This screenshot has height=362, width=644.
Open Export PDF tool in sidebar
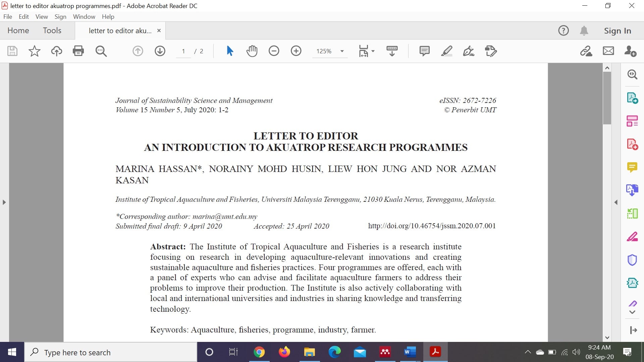(632, 98)
